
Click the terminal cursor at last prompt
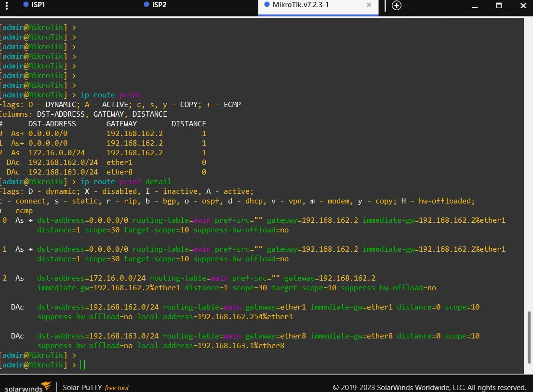82,365
